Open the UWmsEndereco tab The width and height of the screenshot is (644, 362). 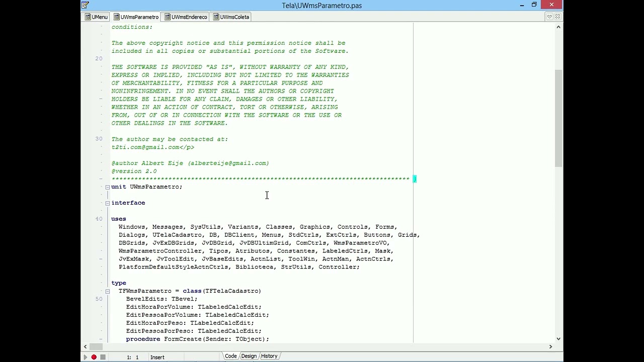point(185,17)
